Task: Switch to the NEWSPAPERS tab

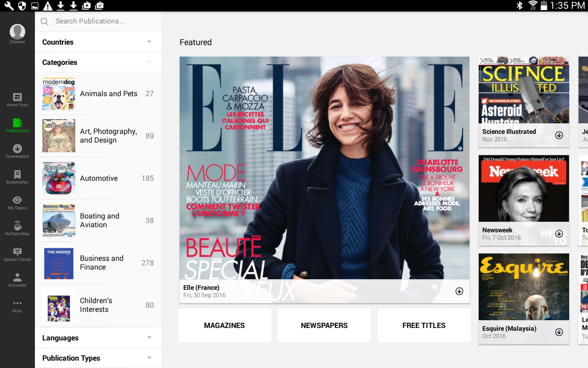Action: (x=324, y=325)
